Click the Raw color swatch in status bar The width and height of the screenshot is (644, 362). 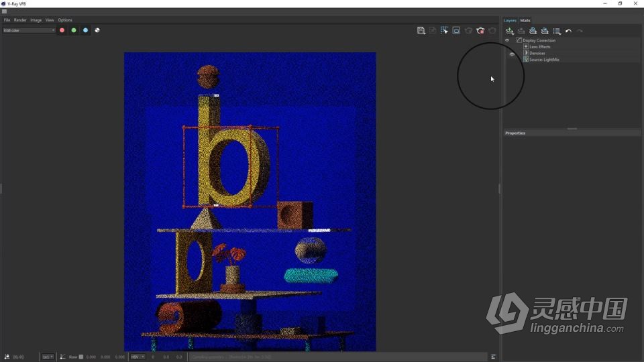tap(81, 357)
